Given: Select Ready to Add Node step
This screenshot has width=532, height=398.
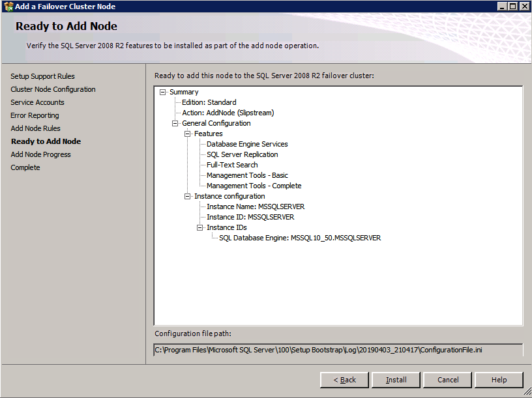Looking at the screenshot, I should point(46,141).
